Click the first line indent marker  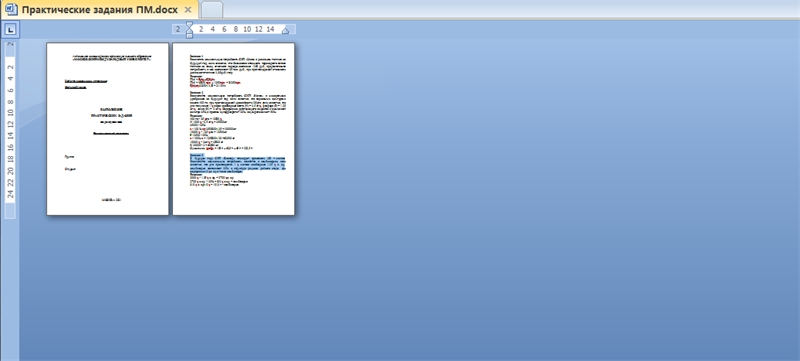(190, 24)
